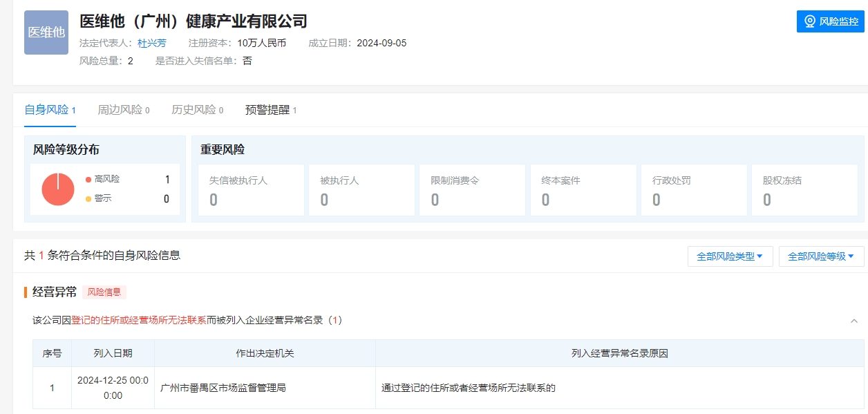Image resolution: width=868 pixels, height=414 pixels.
Task: Click the 医维他 company logo thumbnail
Action: 46,32
